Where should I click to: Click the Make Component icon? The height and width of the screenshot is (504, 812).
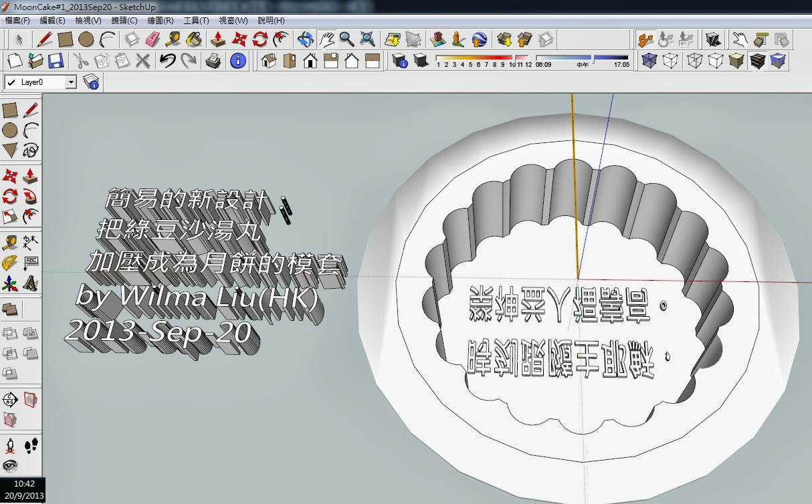click(x=132, y=39)
